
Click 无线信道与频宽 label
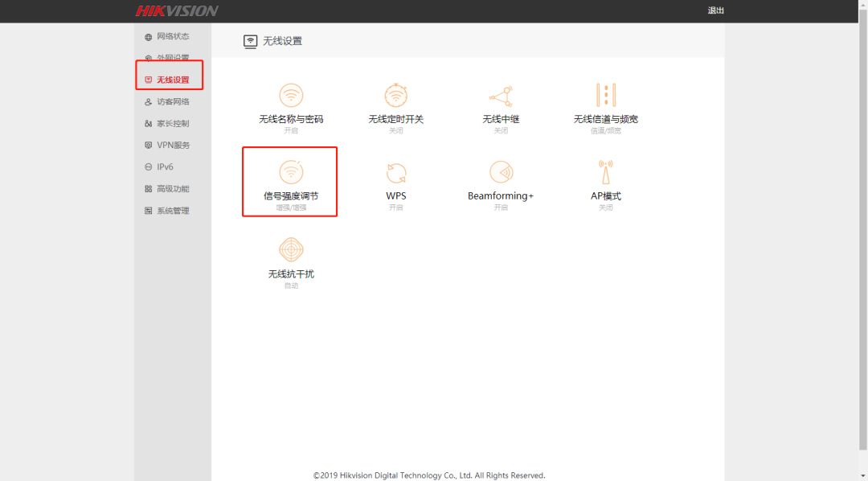[x=606, y=119]
